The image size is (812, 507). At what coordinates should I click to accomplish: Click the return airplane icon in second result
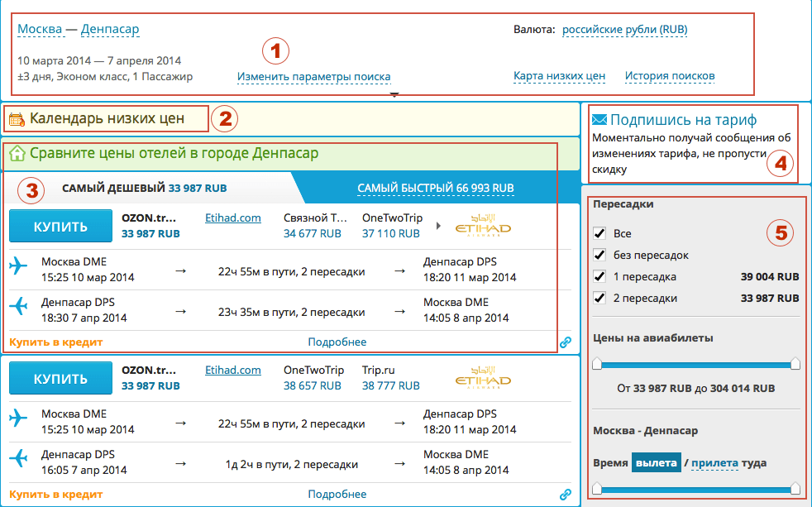click(x=18, y=459)
